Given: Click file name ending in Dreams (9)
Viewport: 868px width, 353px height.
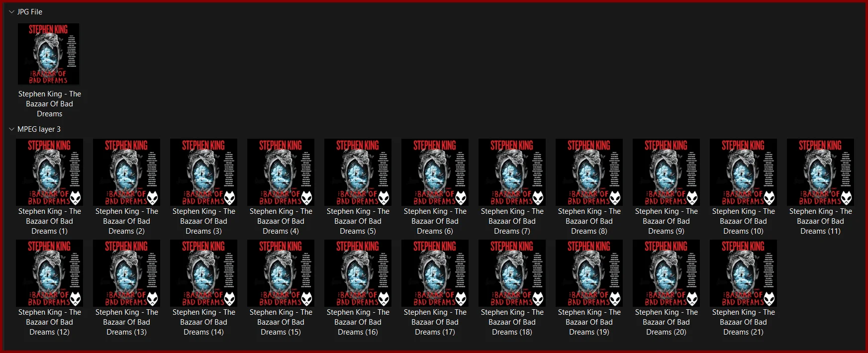Looking at the screenshot, I should 666,221.
